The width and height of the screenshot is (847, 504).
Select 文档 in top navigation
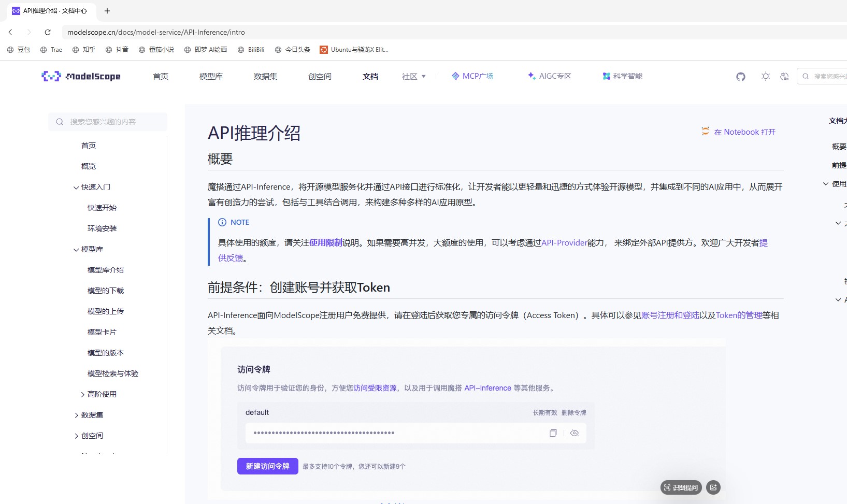pyautogui.click(x=370, y=77)
